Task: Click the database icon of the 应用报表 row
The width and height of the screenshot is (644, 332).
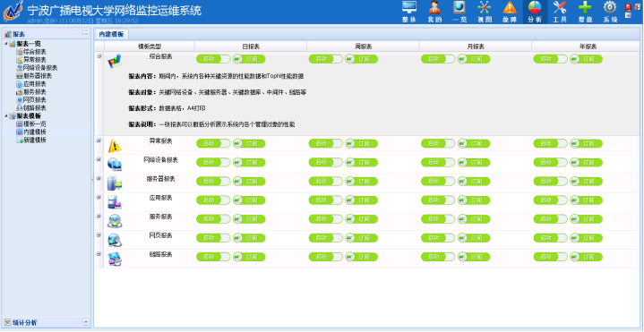Action: 115,202
